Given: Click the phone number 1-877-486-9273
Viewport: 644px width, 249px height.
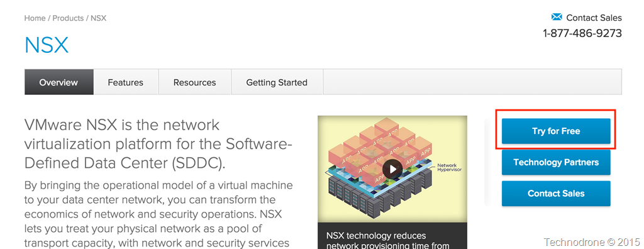Looking at the screenshot, I should [x=582, y=33].
